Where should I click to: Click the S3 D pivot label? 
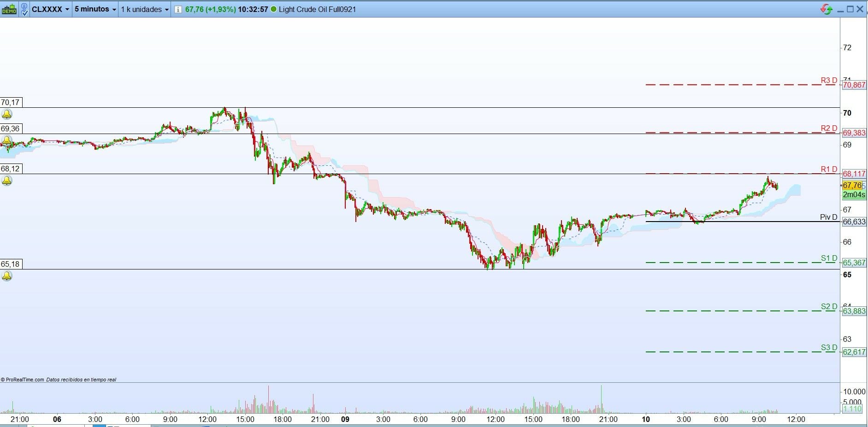click(x=829, y=348)
